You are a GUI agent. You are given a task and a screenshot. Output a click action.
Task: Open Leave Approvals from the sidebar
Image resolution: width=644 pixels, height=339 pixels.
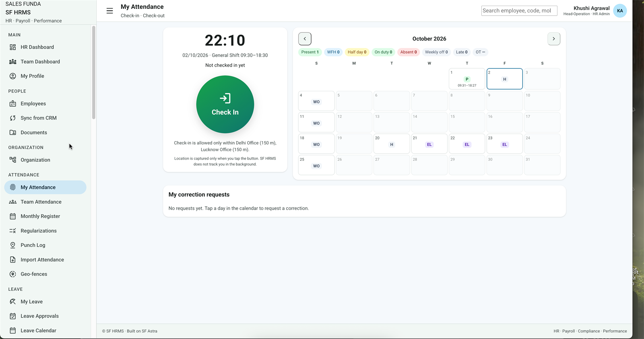pos(45,316)
